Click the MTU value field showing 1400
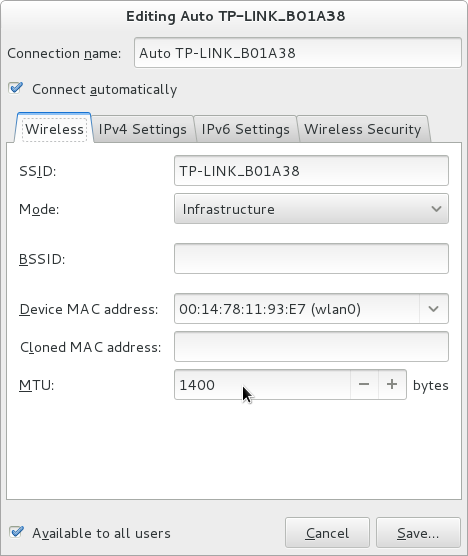Viewport: 468px width, 556px height. (262, 384)
